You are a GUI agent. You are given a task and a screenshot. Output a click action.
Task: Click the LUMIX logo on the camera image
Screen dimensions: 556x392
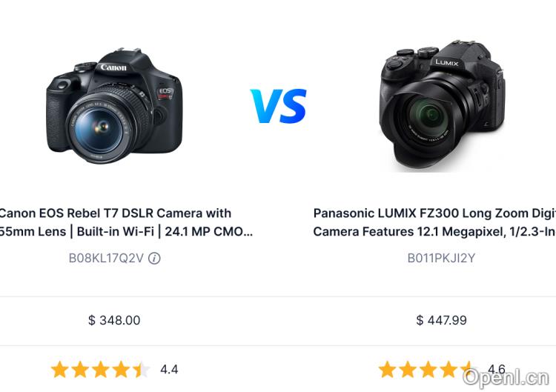pyautogui.click(x=447, y=62)
